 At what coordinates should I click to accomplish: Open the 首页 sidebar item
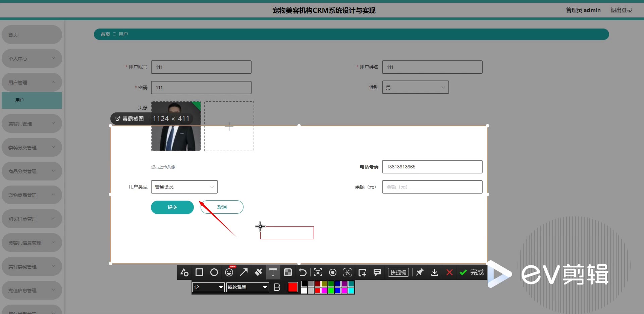(x=32, y=35)
